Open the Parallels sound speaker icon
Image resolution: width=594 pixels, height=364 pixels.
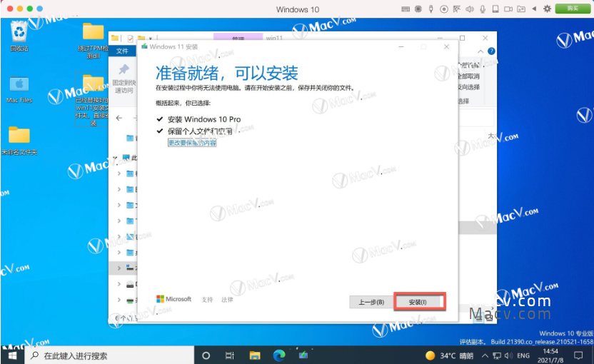[x=470, y=9]
